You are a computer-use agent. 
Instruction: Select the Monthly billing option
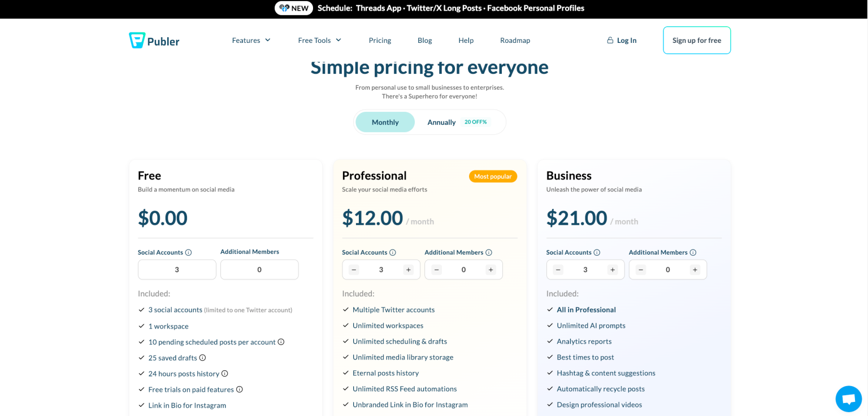tap(385, 122)
